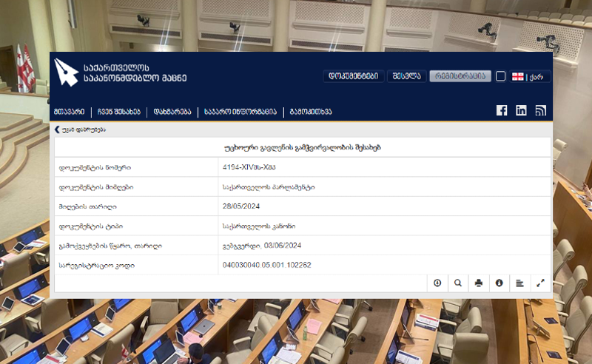Download the document with the download icon
592x364 pixels.
(x=437, y=283)
